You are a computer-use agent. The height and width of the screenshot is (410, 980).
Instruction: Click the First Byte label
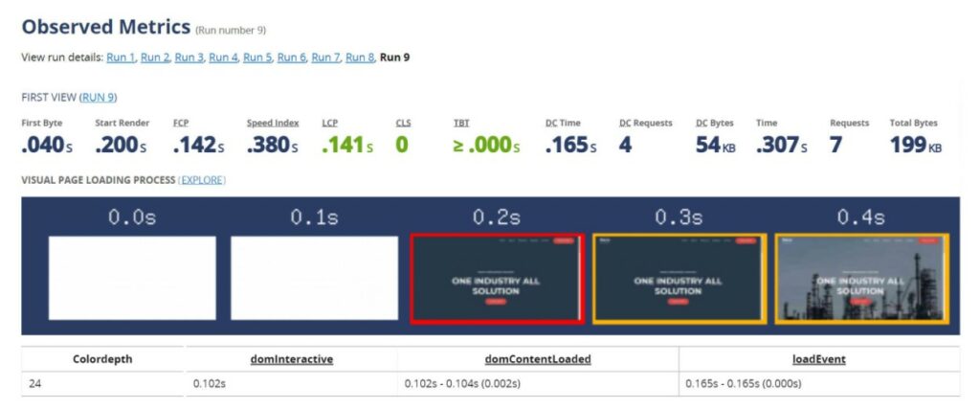[42, 124]
